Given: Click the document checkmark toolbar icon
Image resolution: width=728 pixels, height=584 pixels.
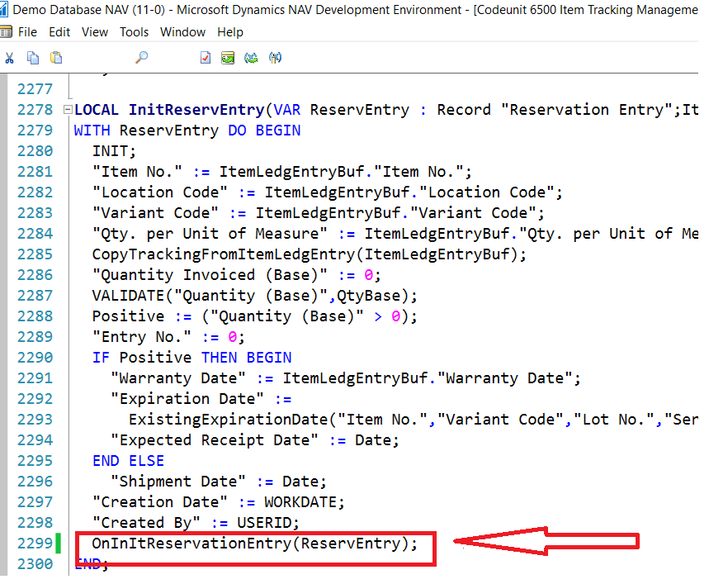Looking at the screenshot, I should (x=206, y=58).
